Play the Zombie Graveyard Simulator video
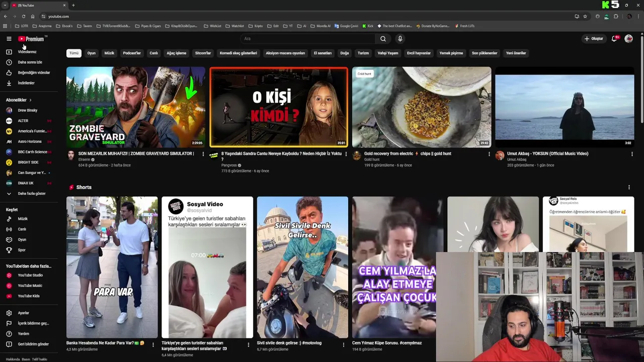 (136, 107)
